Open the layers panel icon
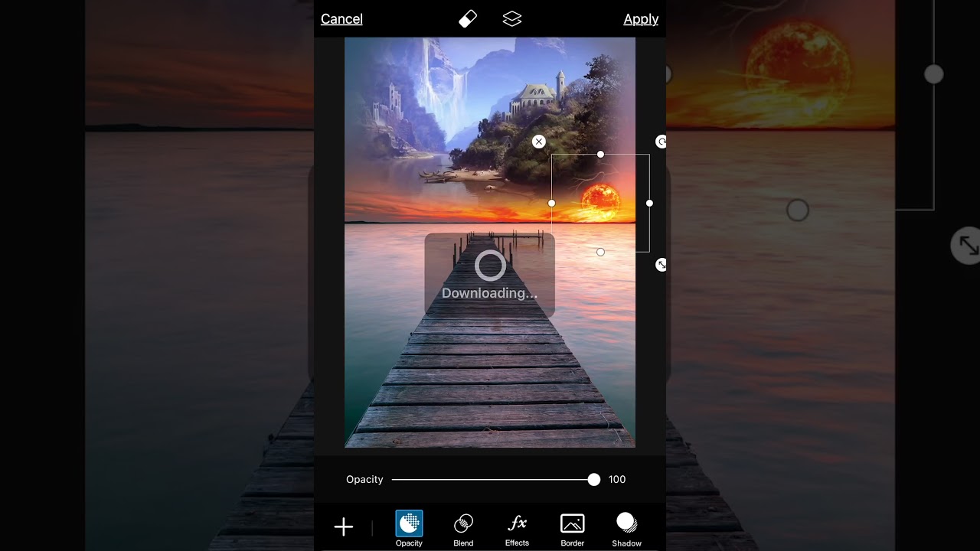Image resolution: width=980 pixels, height=551 pixels. click(x=512, y=19)
